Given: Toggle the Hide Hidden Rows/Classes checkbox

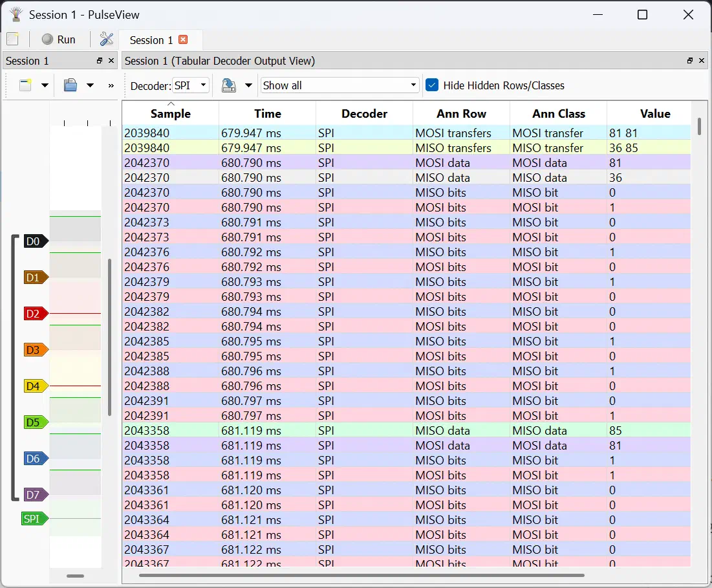Looking at the screenshot, I should click(x=432, y=85).
